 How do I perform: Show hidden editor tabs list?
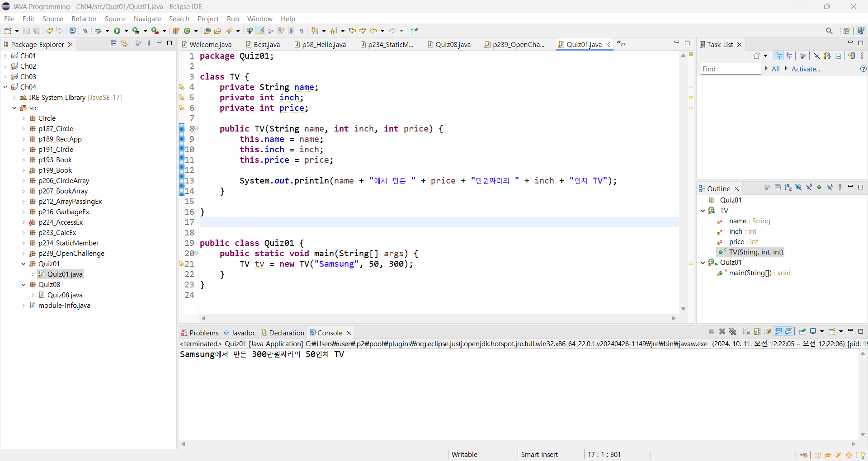coord(621,43)
